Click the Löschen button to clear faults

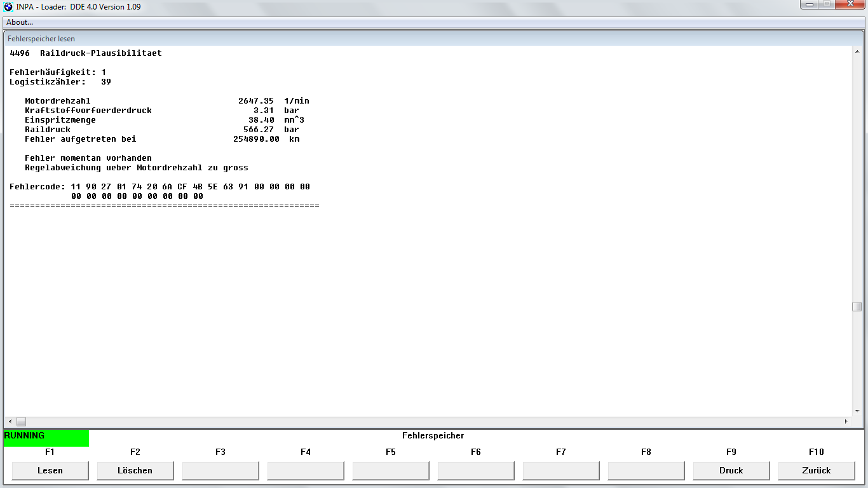coord(135,470)
